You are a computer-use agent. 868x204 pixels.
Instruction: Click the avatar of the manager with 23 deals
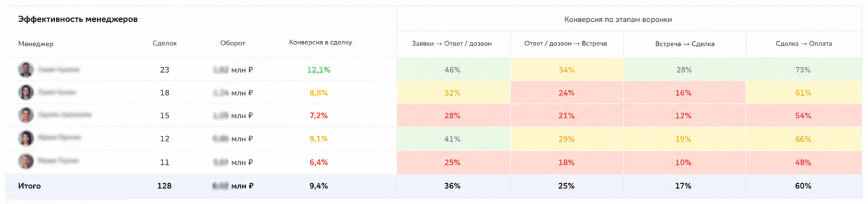[x=26, y=70]
